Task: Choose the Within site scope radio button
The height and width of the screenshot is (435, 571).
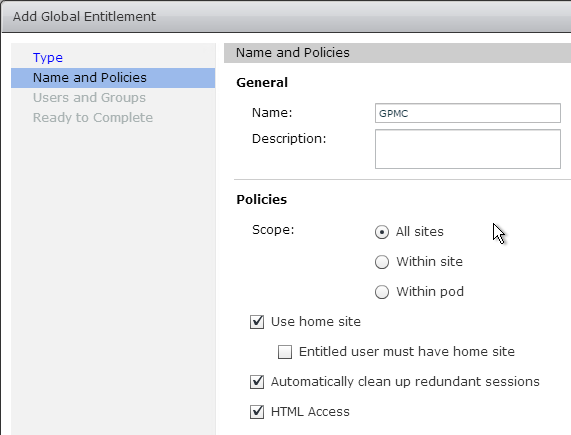Action: pos(382,262)
